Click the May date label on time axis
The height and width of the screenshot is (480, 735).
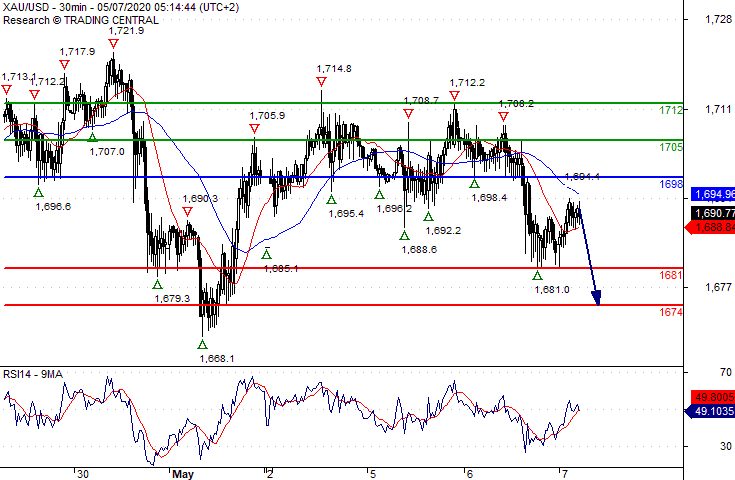click(x=183, y=474)
